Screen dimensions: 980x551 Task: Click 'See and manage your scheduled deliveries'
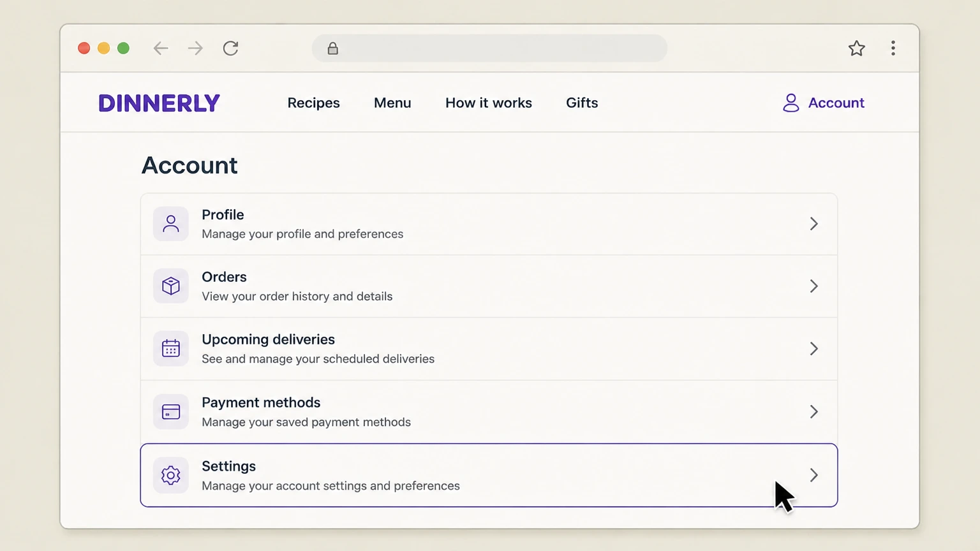(x=318, y=359)
